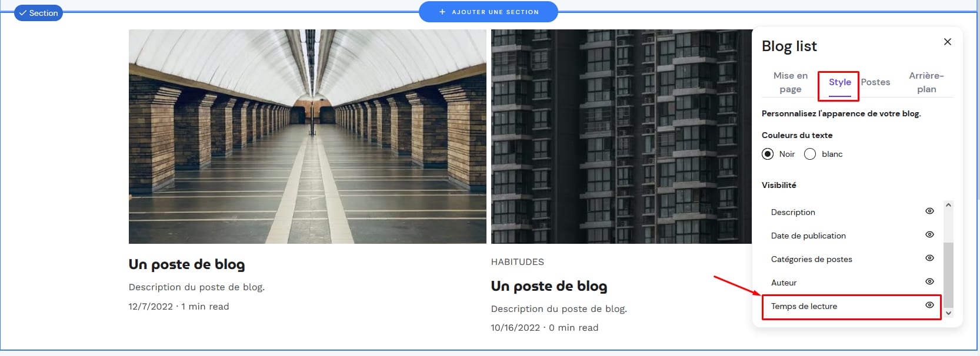Click the subway tunnel blog image
The height and width of the screenshot is (356, 980).
point(308,136)
